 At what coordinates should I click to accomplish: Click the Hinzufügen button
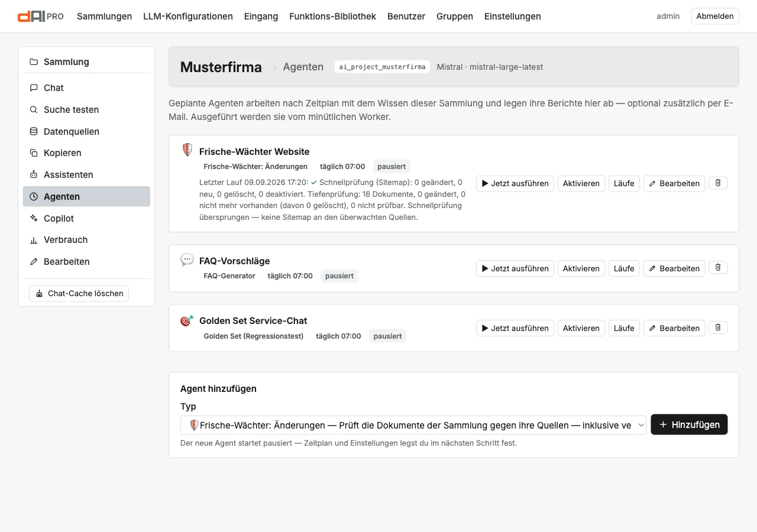pos(689,424)
